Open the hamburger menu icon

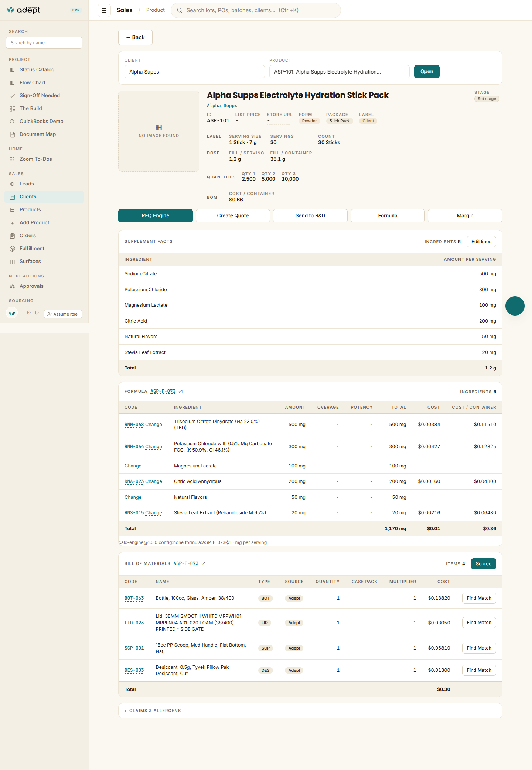coord(104,10)
